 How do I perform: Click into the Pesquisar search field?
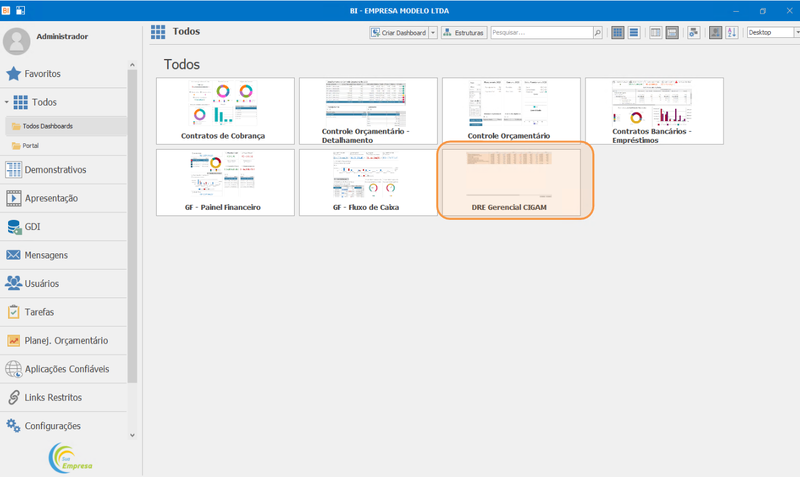pyautogui.click(x=541, y=33)
